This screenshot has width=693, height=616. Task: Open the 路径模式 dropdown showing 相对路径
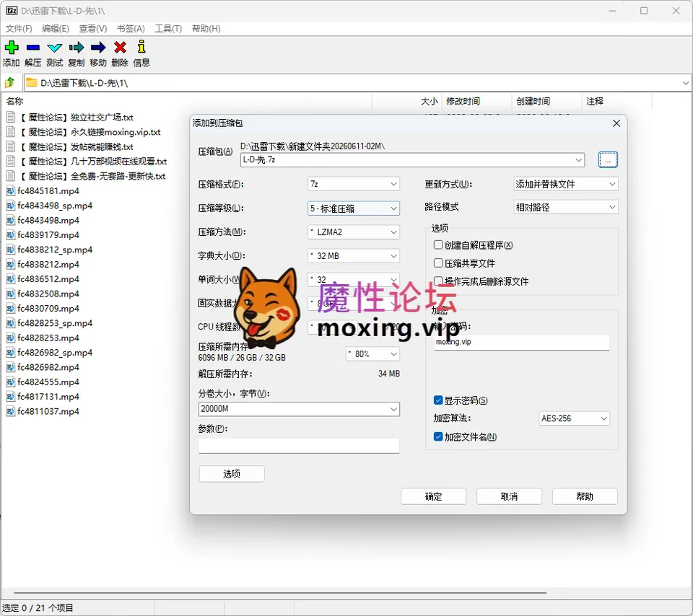[566, 207]
